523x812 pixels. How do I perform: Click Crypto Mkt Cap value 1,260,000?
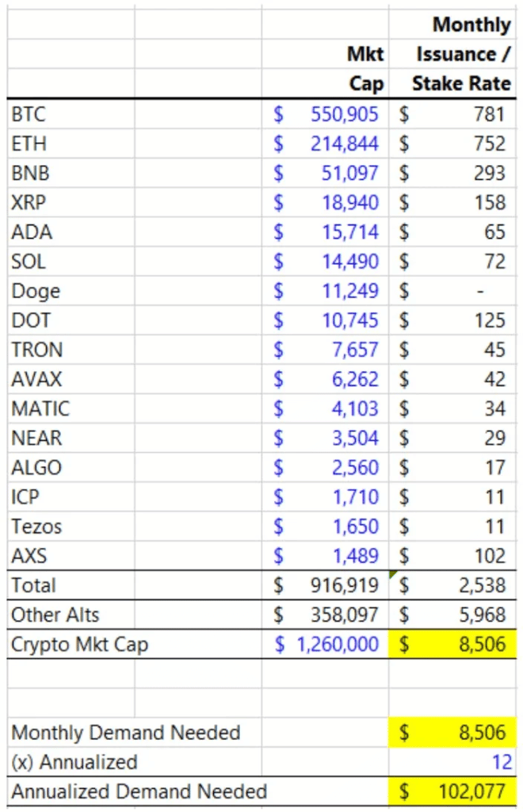pyautogui.click(x=338, y=645)
